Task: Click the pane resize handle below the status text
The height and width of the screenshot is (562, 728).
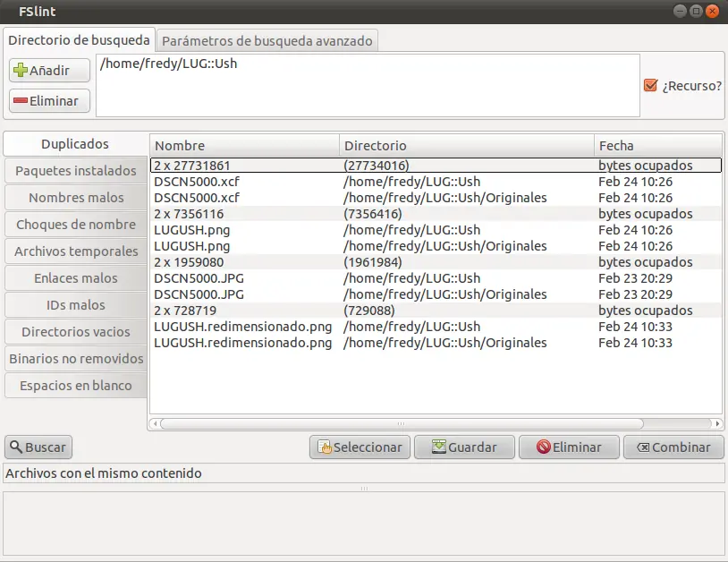Action: 364,489
